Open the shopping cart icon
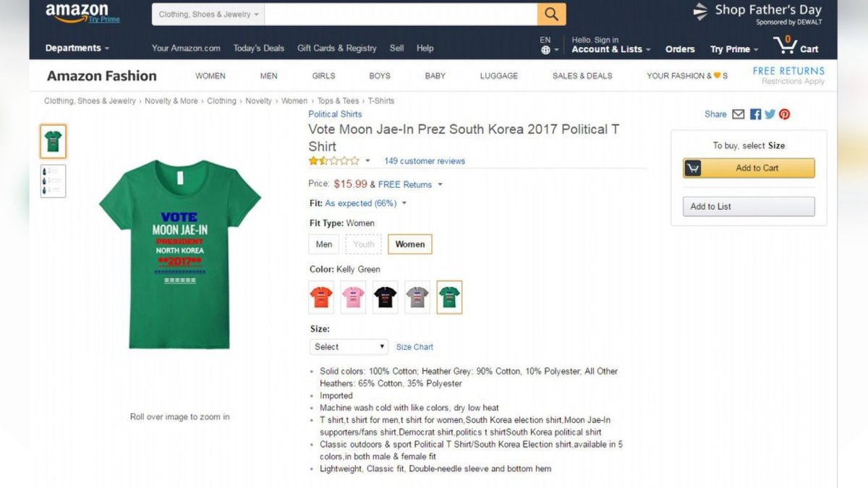The width and height of the screenshot is (868, 488). click(786, 46)
